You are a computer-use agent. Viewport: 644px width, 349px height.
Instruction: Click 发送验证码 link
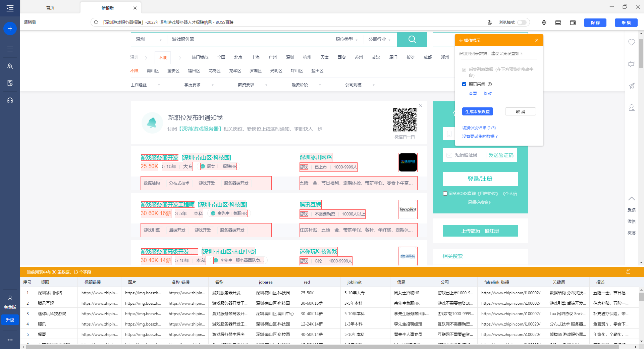(501, 155)
